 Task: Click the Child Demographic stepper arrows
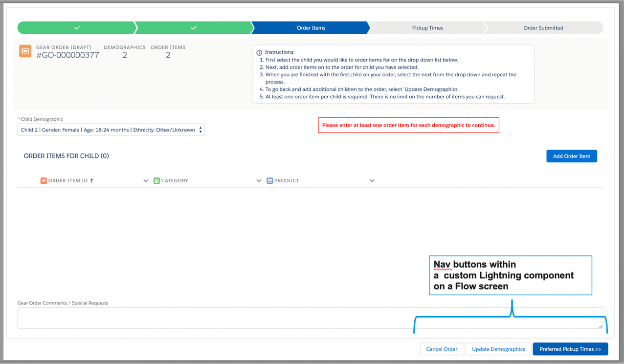200,129
